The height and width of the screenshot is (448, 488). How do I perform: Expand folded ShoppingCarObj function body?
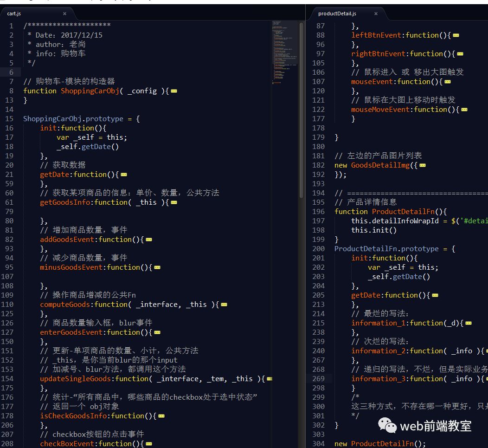pyautogui.click(x=174, y=91)
